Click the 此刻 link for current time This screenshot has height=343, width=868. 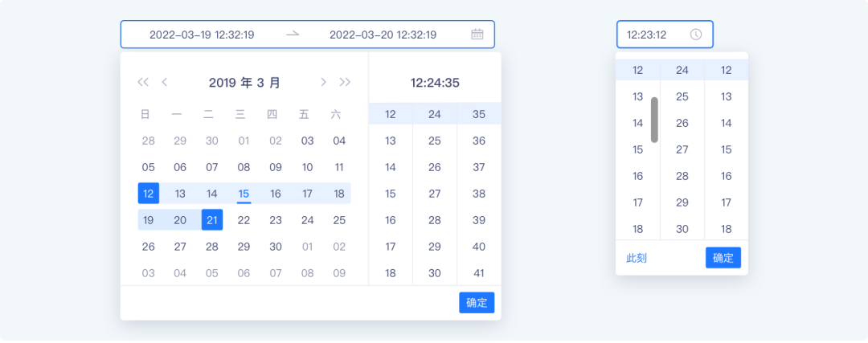[637, 258]
